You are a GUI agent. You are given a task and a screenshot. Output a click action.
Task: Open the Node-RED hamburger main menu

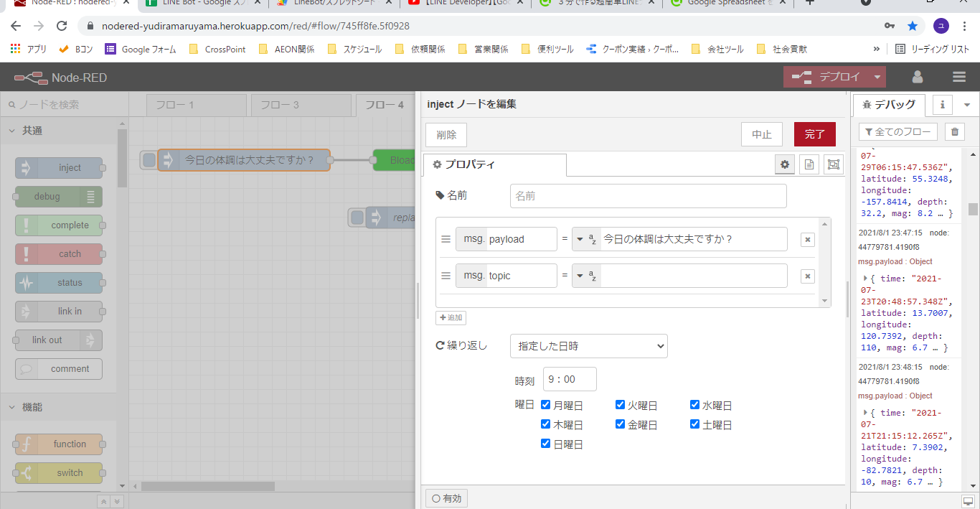(959, 77)
